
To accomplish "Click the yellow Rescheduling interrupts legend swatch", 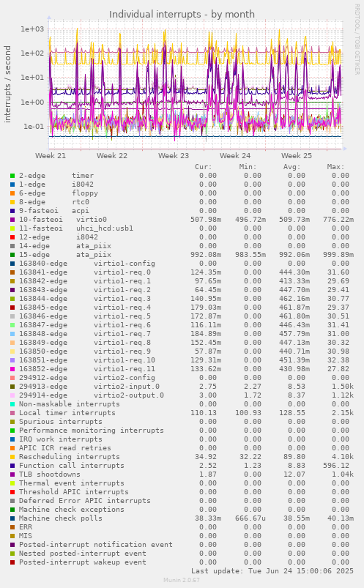I will pos(12,457).
